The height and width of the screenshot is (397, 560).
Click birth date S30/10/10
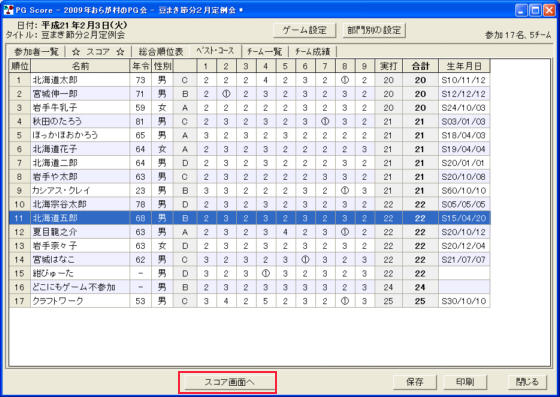464,301
